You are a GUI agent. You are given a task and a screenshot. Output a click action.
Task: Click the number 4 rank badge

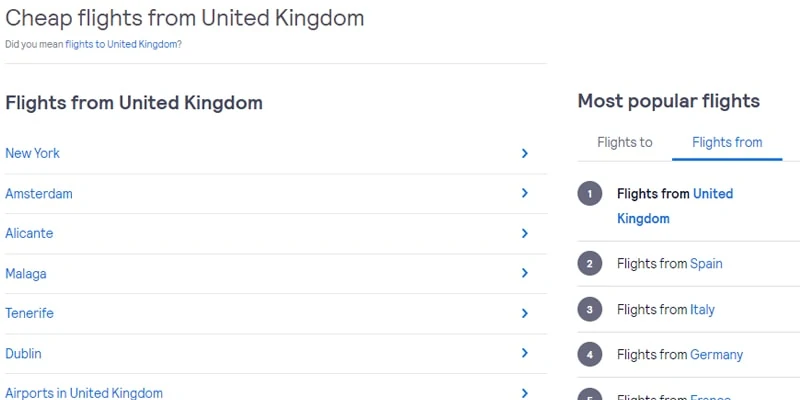590,355
